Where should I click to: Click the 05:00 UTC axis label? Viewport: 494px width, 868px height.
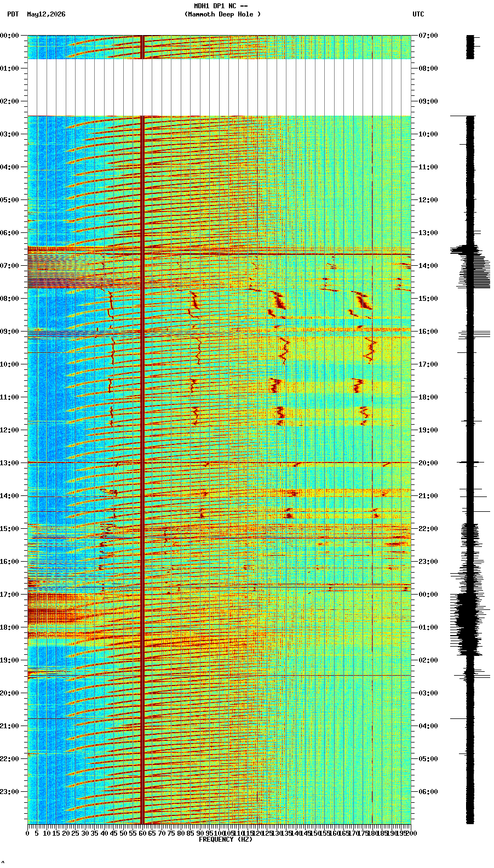428,758
